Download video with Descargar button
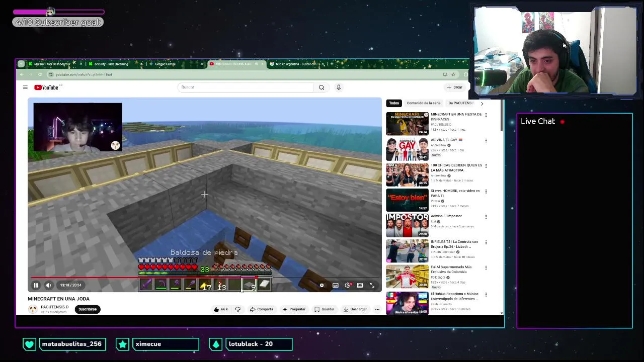The image size is (644, 362). (x=355, y=309)
